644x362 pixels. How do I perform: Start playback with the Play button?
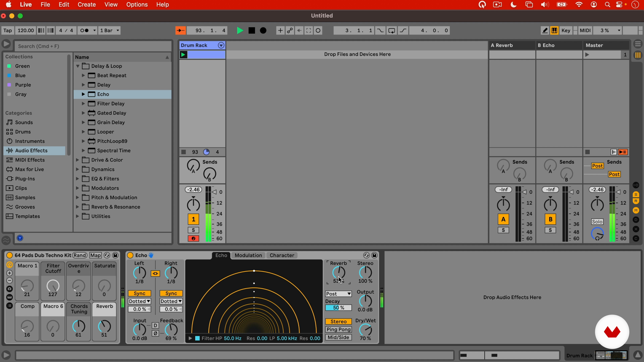[240, 31]
